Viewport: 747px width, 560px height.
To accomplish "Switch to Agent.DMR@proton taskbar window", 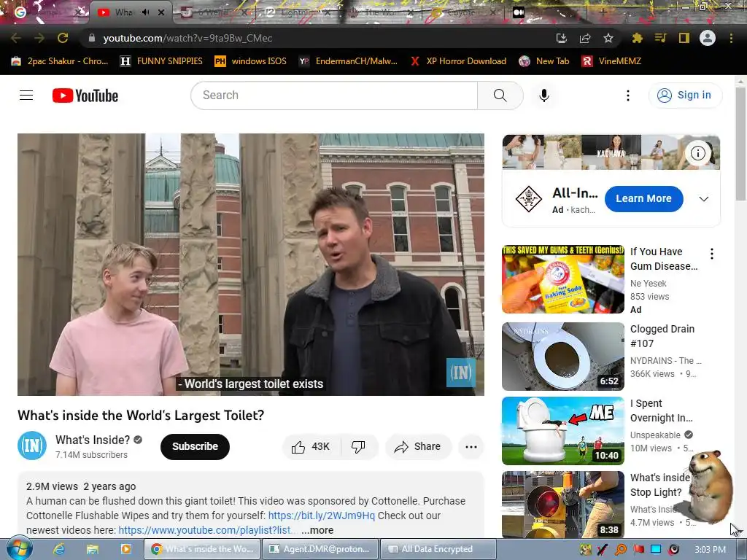I will pos(320,549).
